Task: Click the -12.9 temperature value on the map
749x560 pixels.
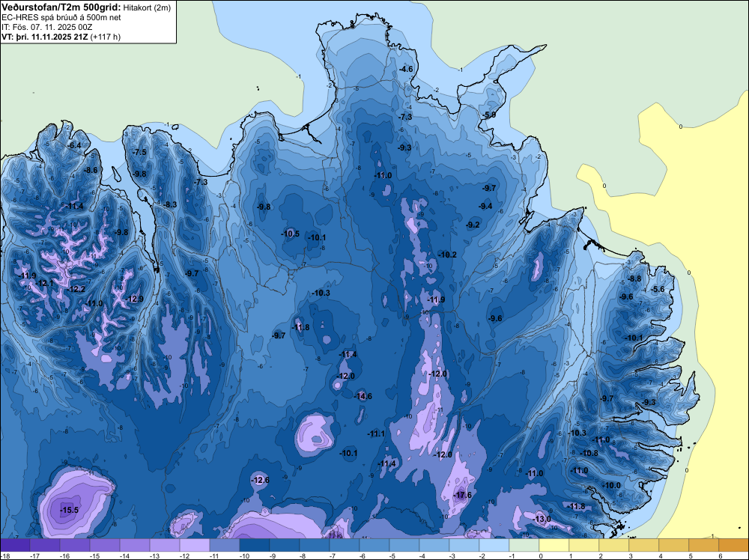Action: coord(134,299)
